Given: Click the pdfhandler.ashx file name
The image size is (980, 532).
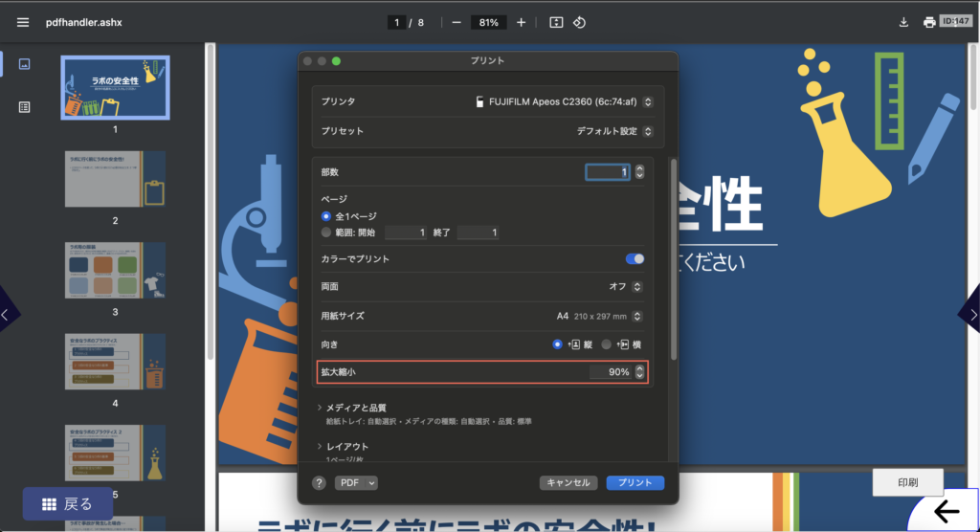Looking at the screenshot, I should click(x=84, y=23).
